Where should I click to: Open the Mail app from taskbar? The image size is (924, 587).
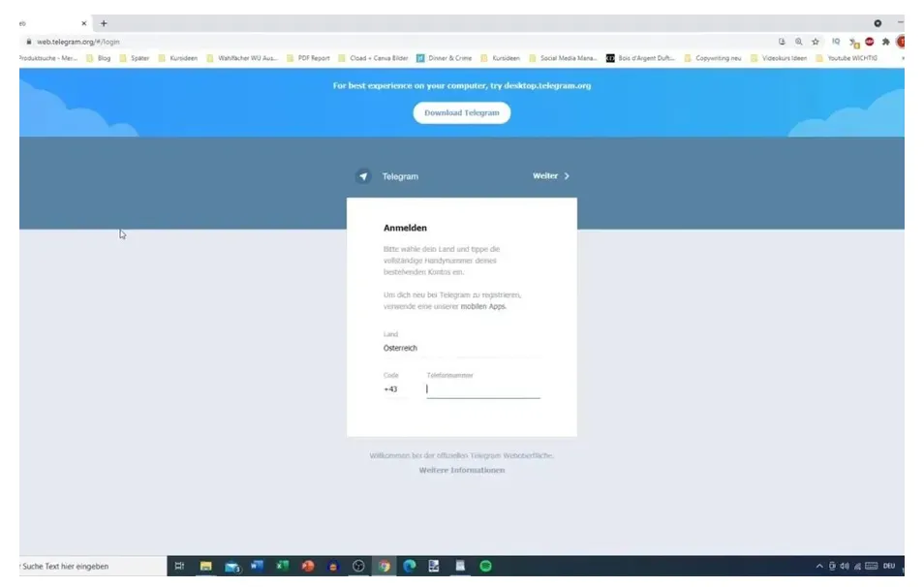[232, 567]
